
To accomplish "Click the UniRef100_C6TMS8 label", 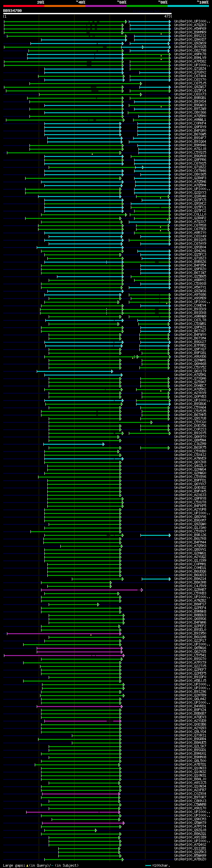I will [190, 226].
